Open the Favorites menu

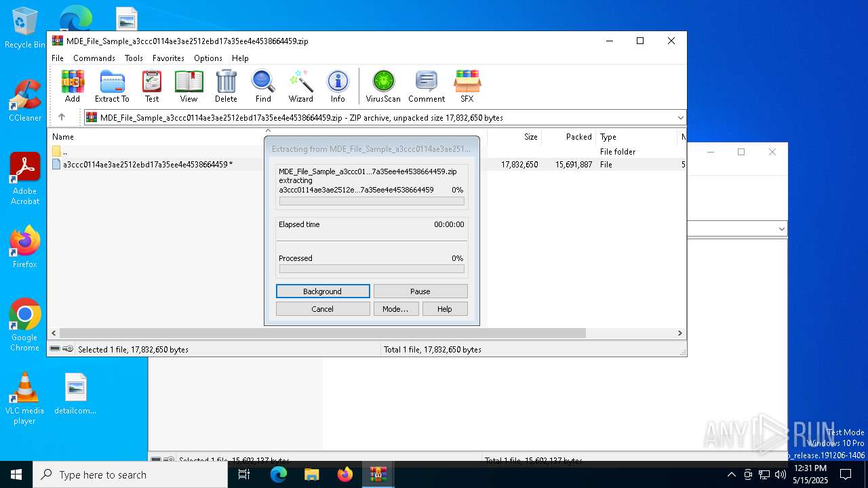[x=168, y=58]
